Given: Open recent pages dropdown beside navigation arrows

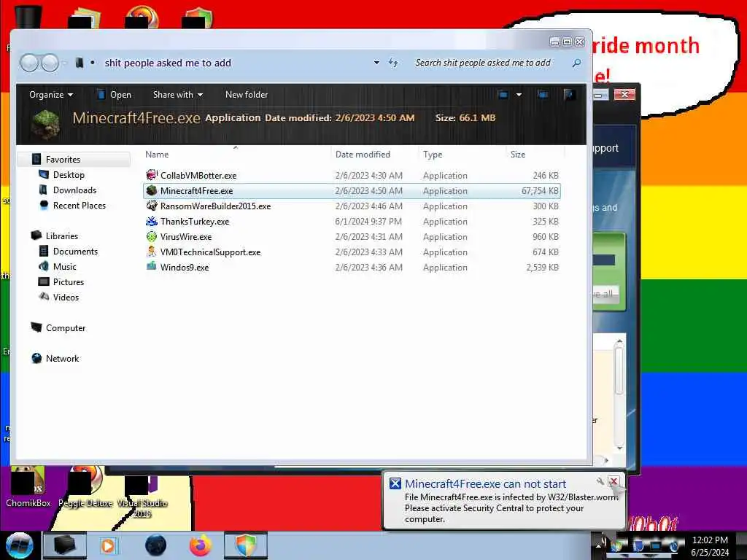Looking at the screenshot, I should click(65, 63).
